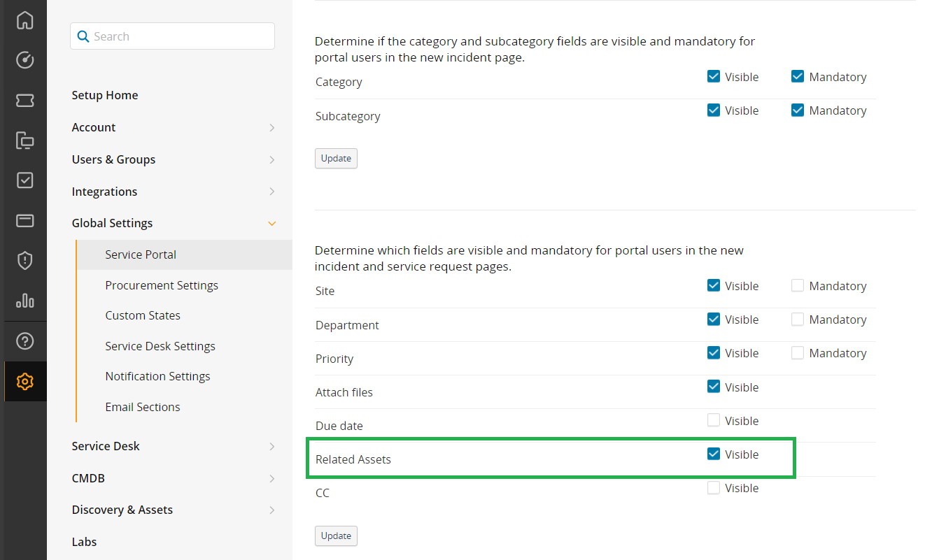Viewport: 932px width, 560px height.
Task: Uncheck Visible for Related Assets
Action: click(x=714, y=454)
